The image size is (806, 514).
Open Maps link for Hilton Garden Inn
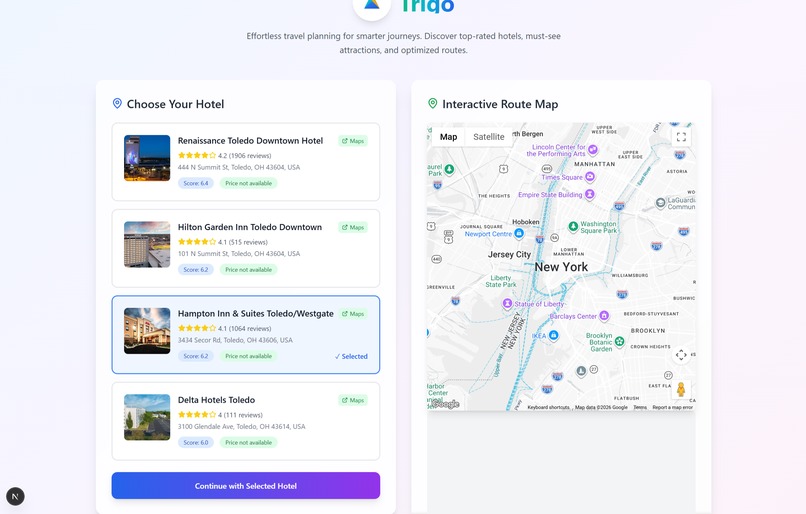(353, 227)
